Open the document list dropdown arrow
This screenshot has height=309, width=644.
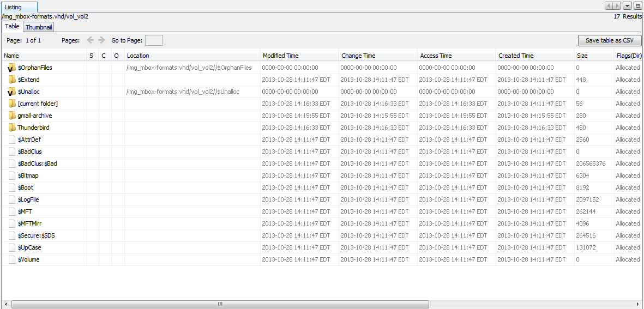(627, 5)
